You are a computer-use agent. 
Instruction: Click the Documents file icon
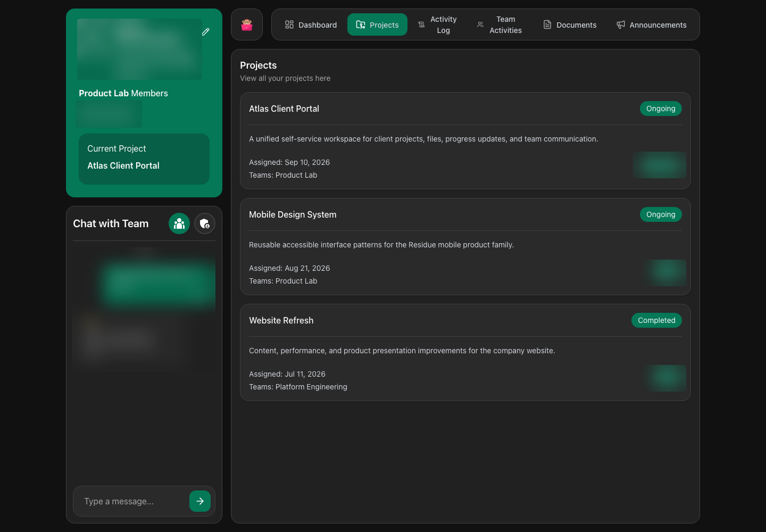click(x=547, y=24)
